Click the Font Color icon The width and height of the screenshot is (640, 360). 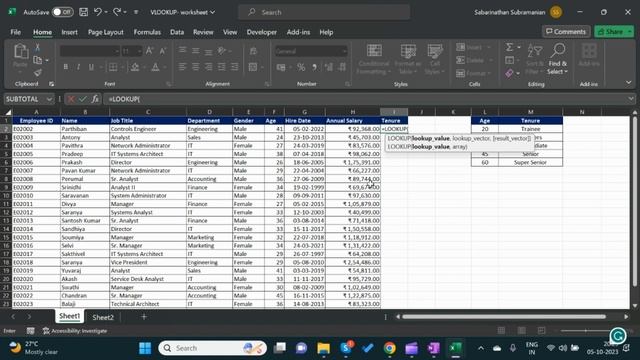[156, 67]
